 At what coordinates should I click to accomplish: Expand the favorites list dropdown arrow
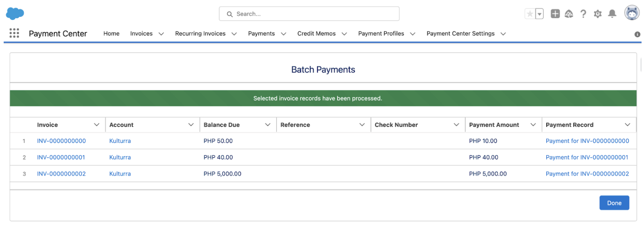tap(539, 14)
